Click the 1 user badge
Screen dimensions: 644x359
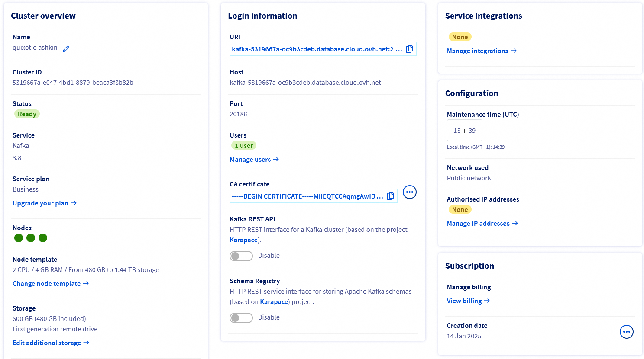[243, 145]
